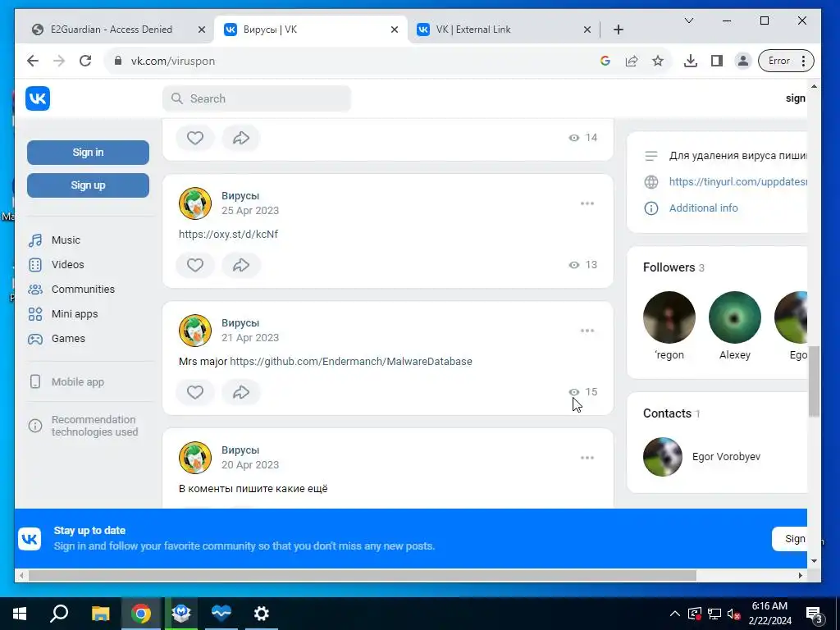This screenshot has width=840, height=630.
Task: Open the tinyurl link in community info
Action: (737, 181)
